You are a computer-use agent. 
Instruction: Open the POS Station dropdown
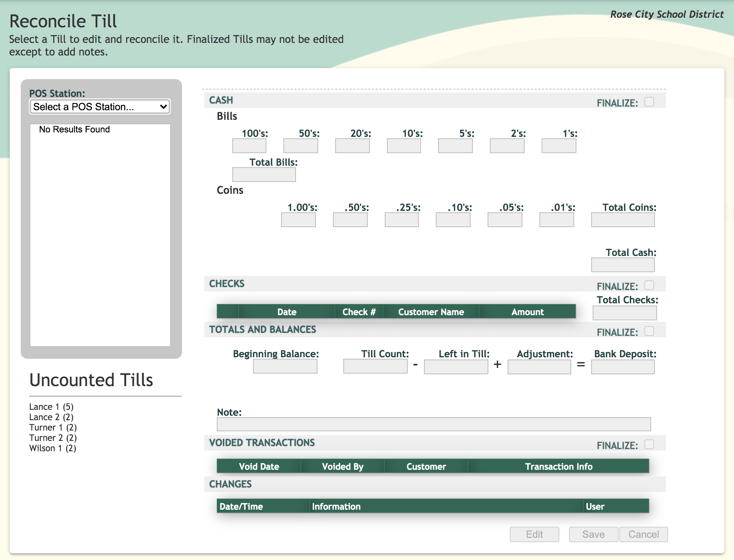(100, 107)
